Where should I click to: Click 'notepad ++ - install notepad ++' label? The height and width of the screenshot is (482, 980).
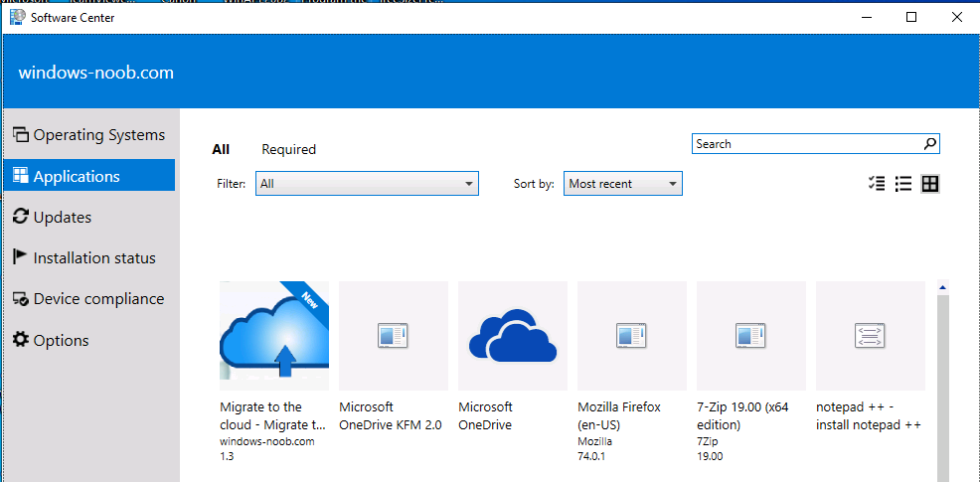pos(869,415)
